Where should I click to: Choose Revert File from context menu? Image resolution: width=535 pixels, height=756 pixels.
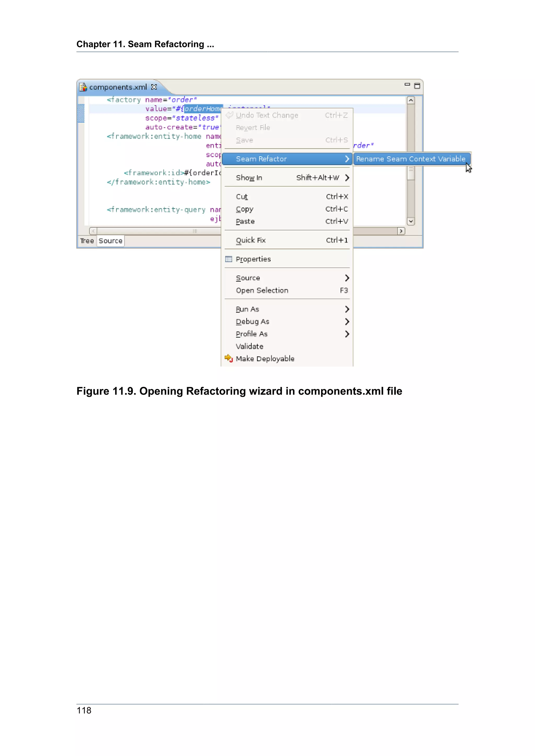click(x=287, y=128)
